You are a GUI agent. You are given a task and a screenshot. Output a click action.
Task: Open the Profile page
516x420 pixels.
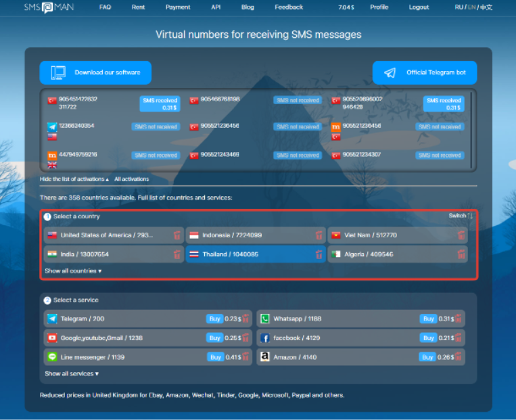tap(379, 7)
